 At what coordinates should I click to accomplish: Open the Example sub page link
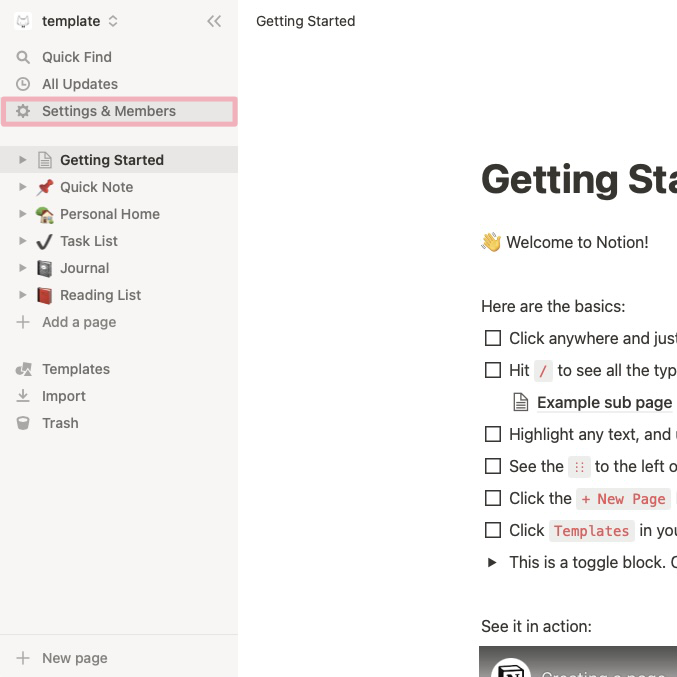604,402
